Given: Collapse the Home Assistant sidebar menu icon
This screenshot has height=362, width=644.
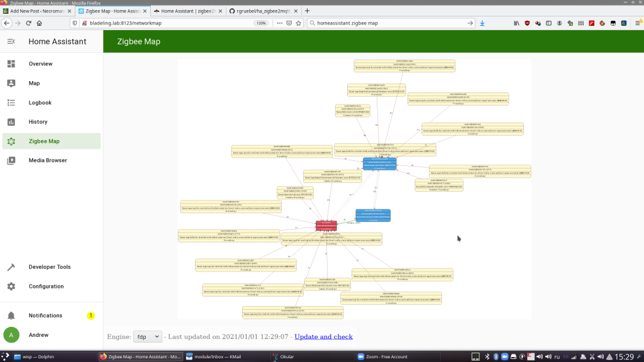Looking at the screenshot, I should [x=11, y=41].
